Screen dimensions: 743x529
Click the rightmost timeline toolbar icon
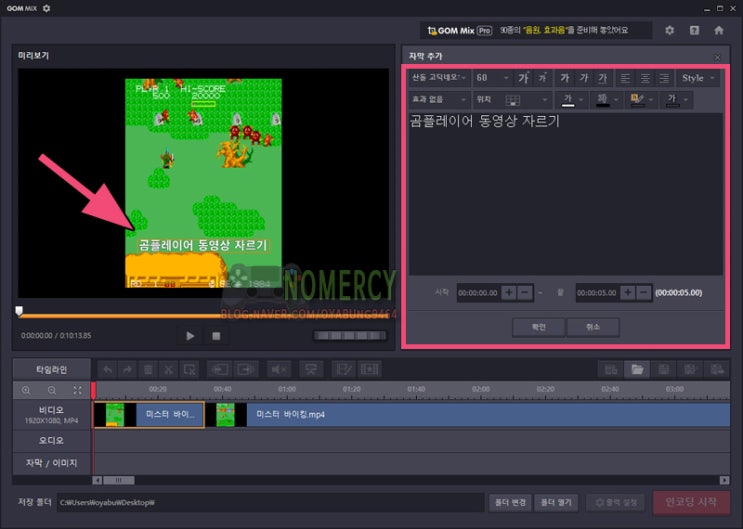(x=717, y=370)
